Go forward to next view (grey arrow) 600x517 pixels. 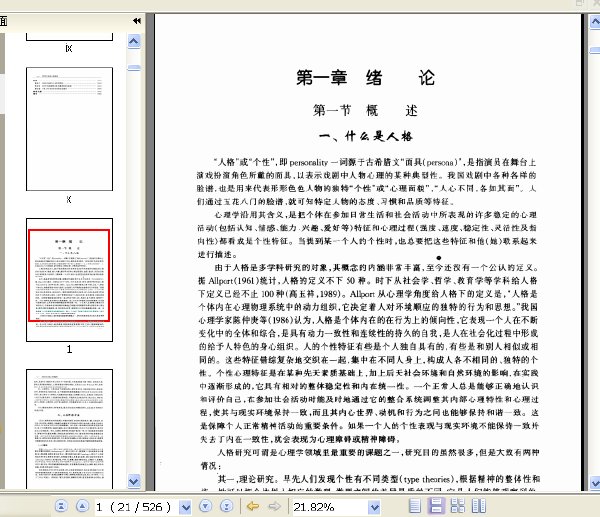coord(274,506)
